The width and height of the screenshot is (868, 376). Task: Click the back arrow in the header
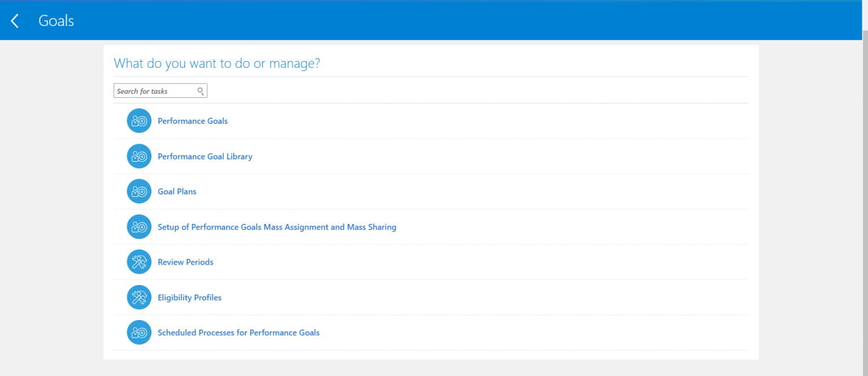coord(14,20)
